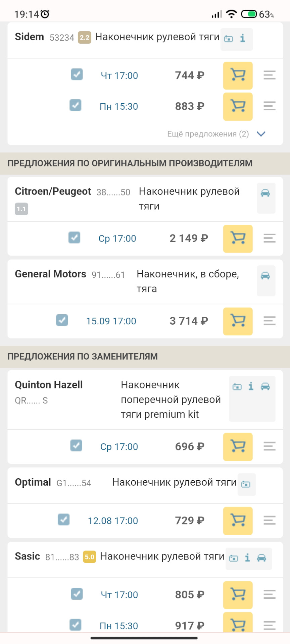The width and height of the screenshot is (290, 644).
Task: Open the options menu for the 883 ₽ offer
Action: (269, 106)
